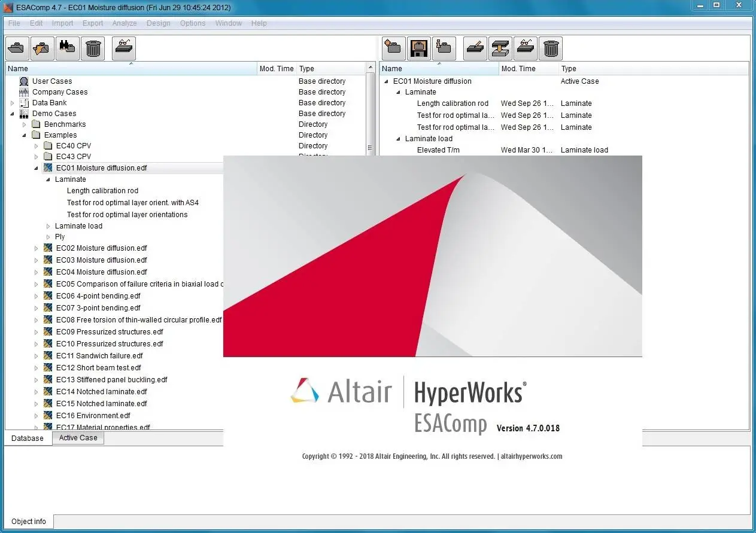756x533 pixels.
Task: Click the trash can in active case toolbar
Action: tap(551, 48)
